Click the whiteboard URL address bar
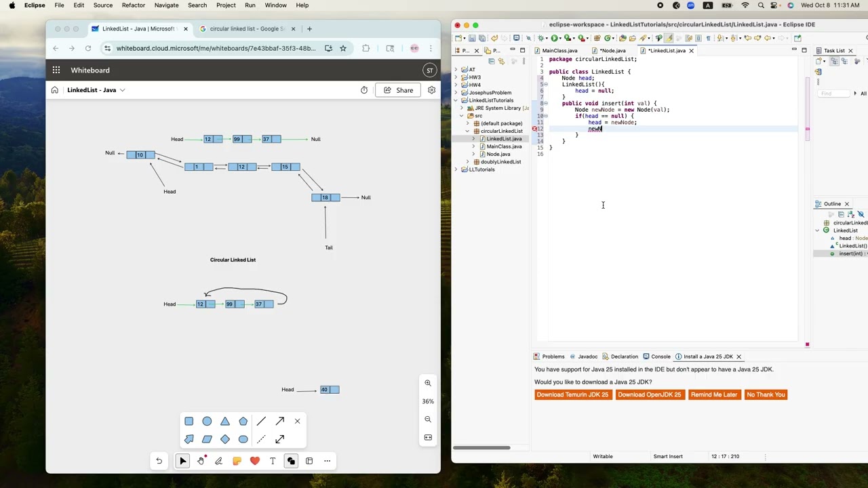The image size is (868, 488). (x=216, y=48)
